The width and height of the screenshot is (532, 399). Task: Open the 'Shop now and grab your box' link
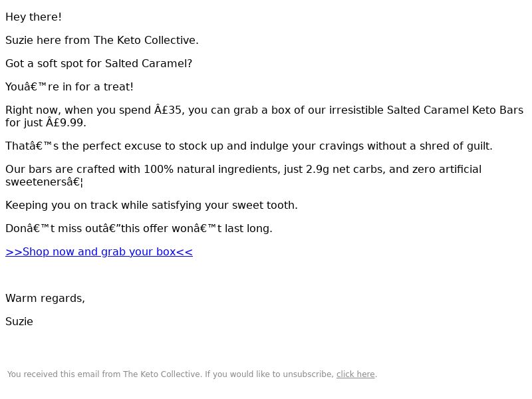coord(99,252)
